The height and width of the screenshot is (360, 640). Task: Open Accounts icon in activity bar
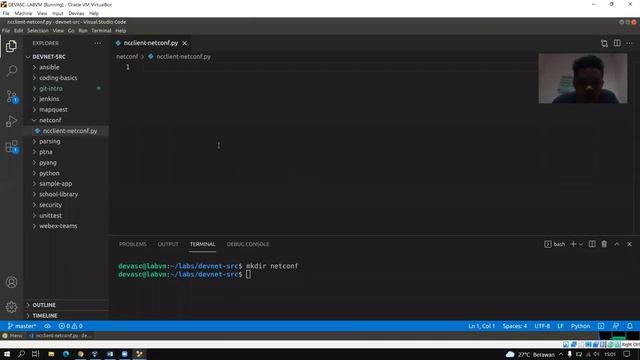click(x=11, y=282)
